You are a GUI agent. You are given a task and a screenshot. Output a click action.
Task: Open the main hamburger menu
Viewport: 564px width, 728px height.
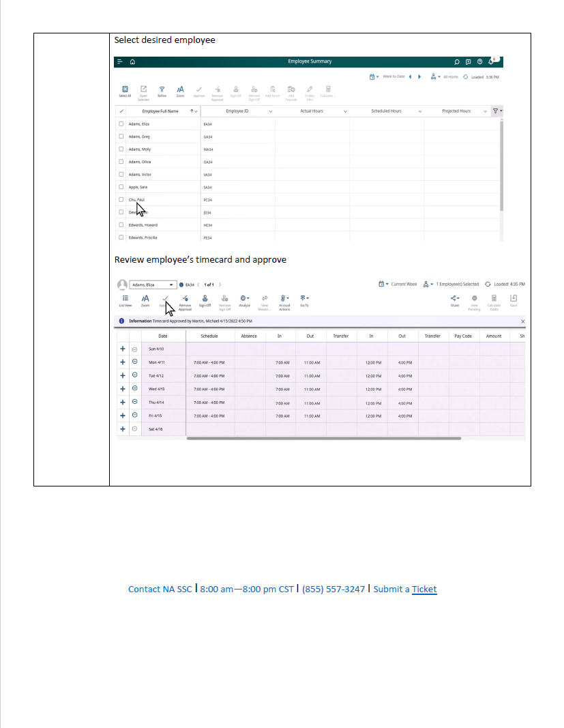(x=120, y=61)
